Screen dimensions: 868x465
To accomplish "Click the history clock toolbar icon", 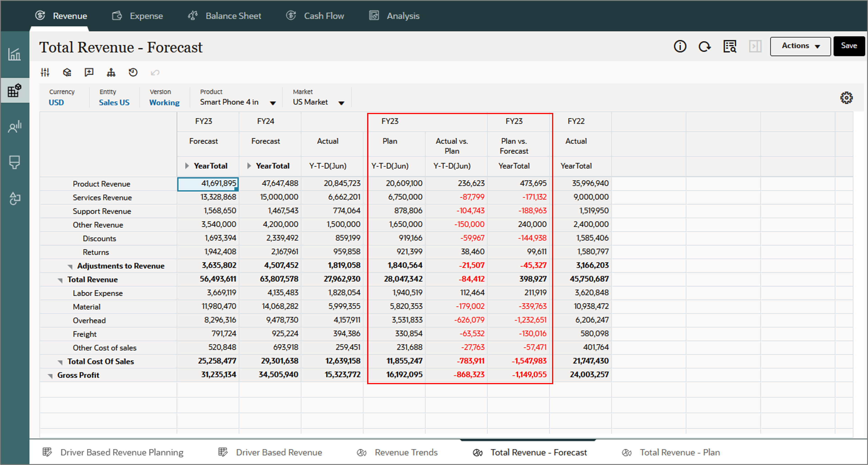I will pyautogui.click(x=133, y=72).
